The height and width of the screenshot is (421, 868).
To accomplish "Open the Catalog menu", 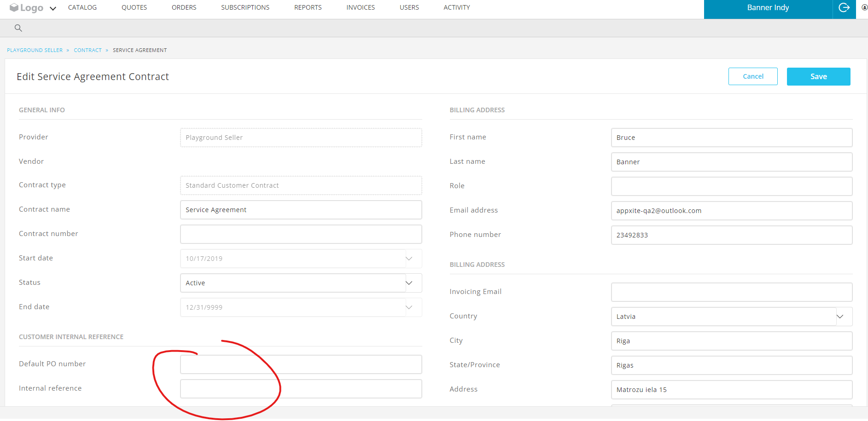I will 82,7.
